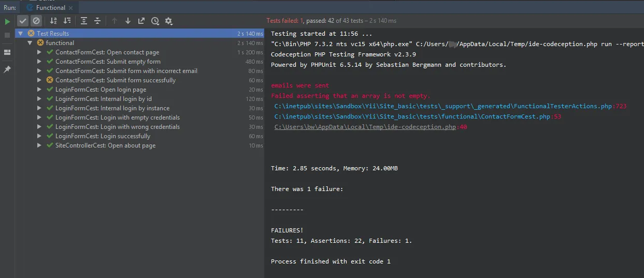Click failed status icon on functional node
Screen dimensions: 644x278
[40, 43]
